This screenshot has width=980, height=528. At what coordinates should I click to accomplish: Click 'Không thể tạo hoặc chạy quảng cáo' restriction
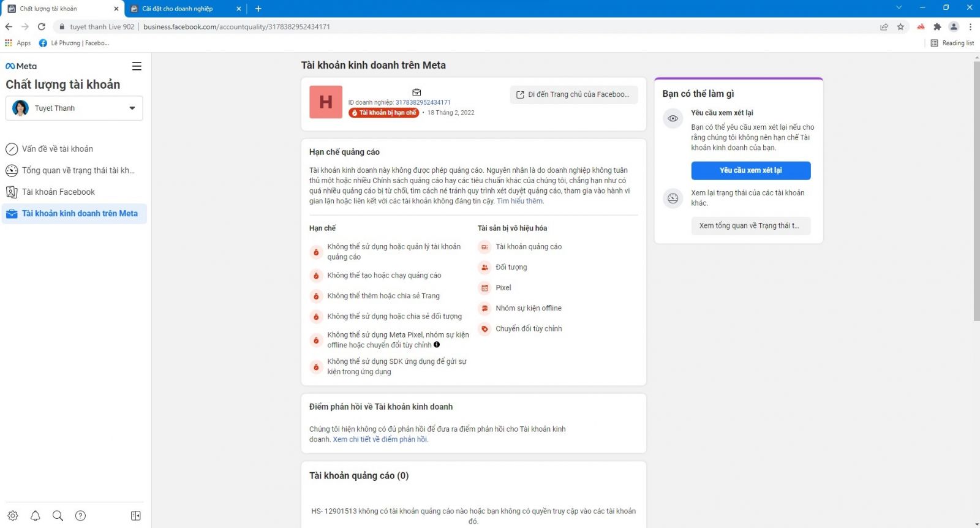(x=384, y=276)
